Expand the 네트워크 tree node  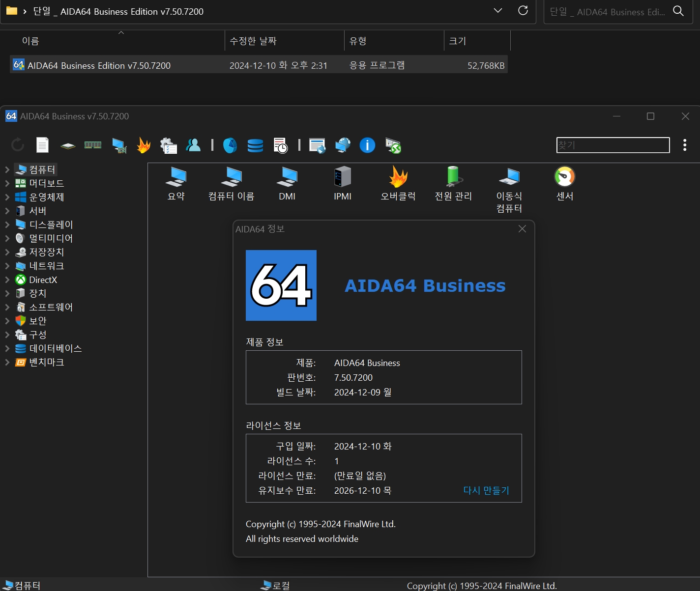click(x=7, y=266)
